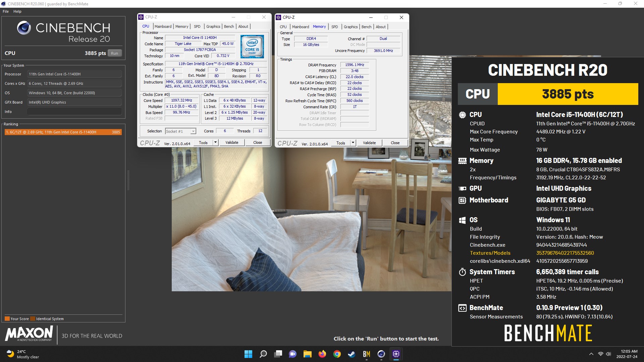The width and height of the screenshot is (644, 362).
Task: Grab the sidebar splitter handle
Action: 128,180
